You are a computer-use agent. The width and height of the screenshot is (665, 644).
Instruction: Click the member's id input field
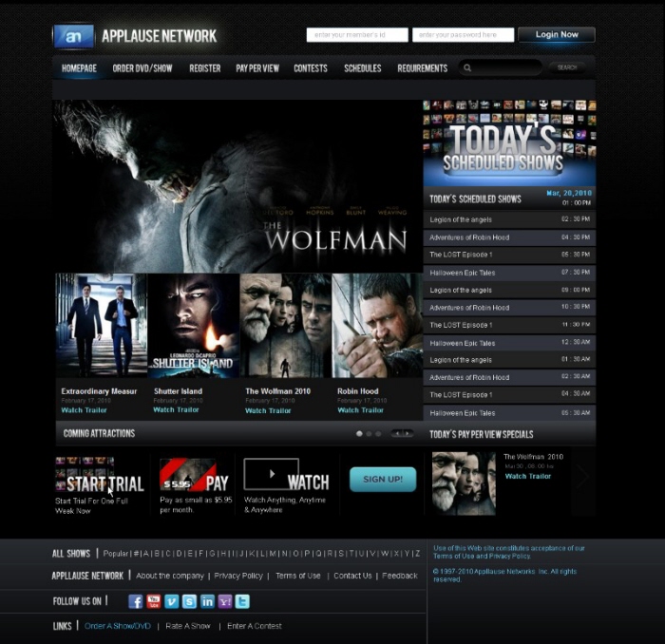pyautogui.click(x=357, y=35)
